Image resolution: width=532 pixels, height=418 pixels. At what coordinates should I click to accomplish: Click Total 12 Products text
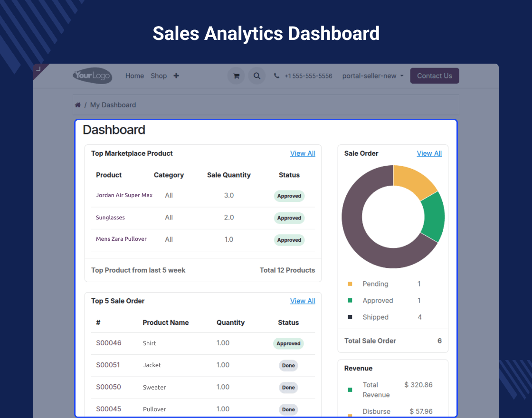287,270
